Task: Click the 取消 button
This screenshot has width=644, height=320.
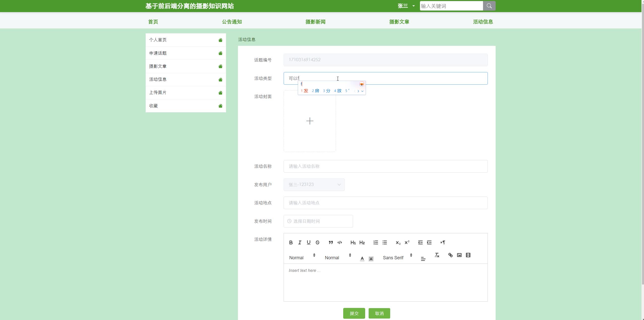Action: pos(379,313)
